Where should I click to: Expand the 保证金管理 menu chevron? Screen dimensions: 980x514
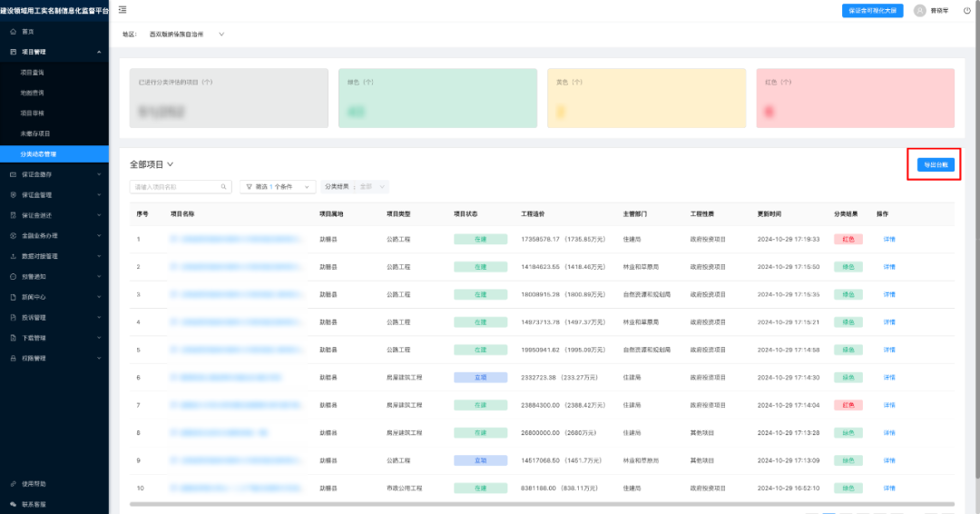pyautogui.click(x=99, y=195)
